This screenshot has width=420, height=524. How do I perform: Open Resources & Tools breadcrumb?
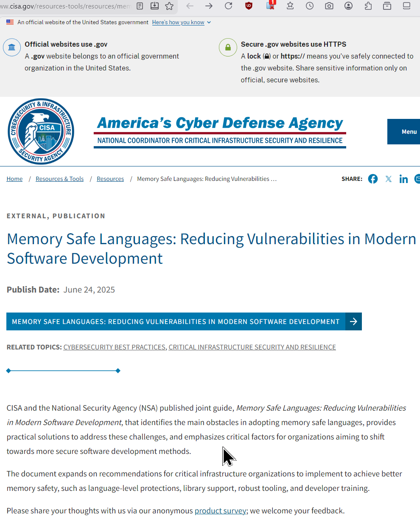pyautogui.click(x=59, y=179)
